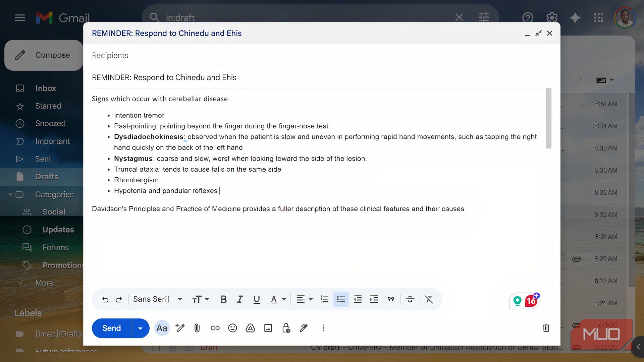Collapse the Categories section
Image resolution: width=644 pixels, height=362 pixels.
click(10, 194)
